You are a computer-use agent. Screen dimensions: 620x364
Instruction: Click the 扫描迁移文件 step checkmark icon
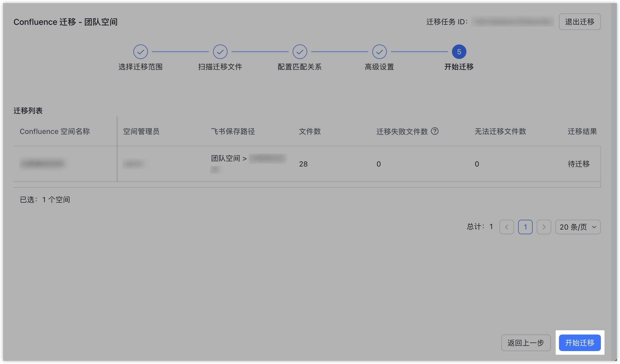click(220, 52)
